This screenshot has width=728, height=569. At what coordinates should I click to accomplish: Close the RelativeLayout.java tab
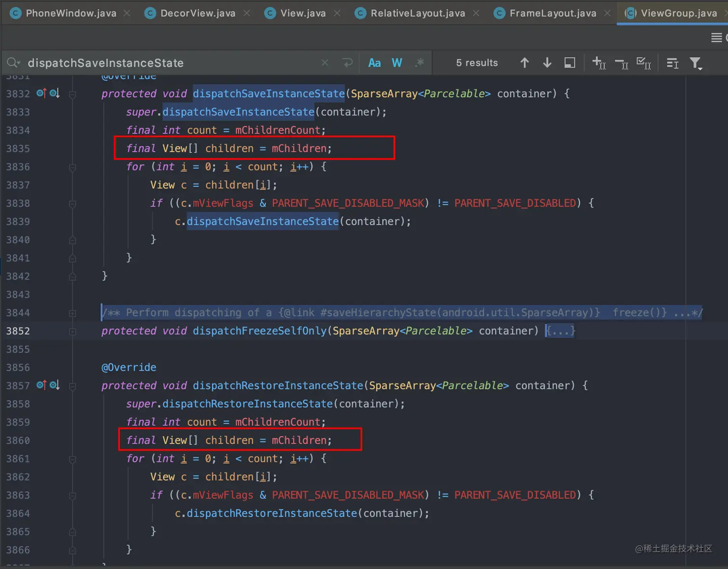476,13
